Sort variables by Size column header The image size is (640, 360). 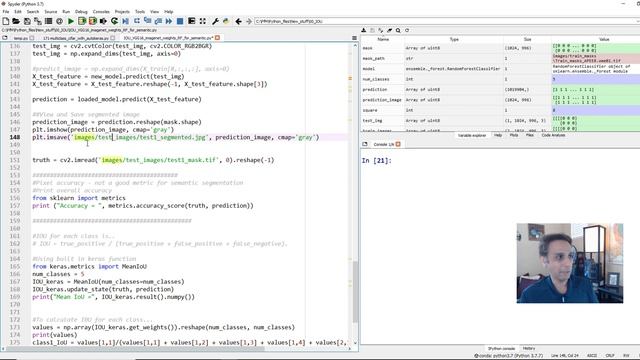click(527, 39)
